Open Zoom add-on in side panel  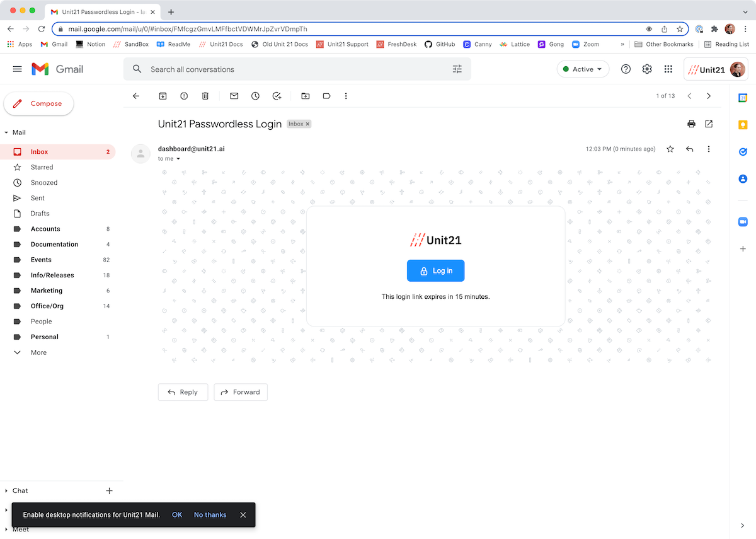(x=743, y=221)
